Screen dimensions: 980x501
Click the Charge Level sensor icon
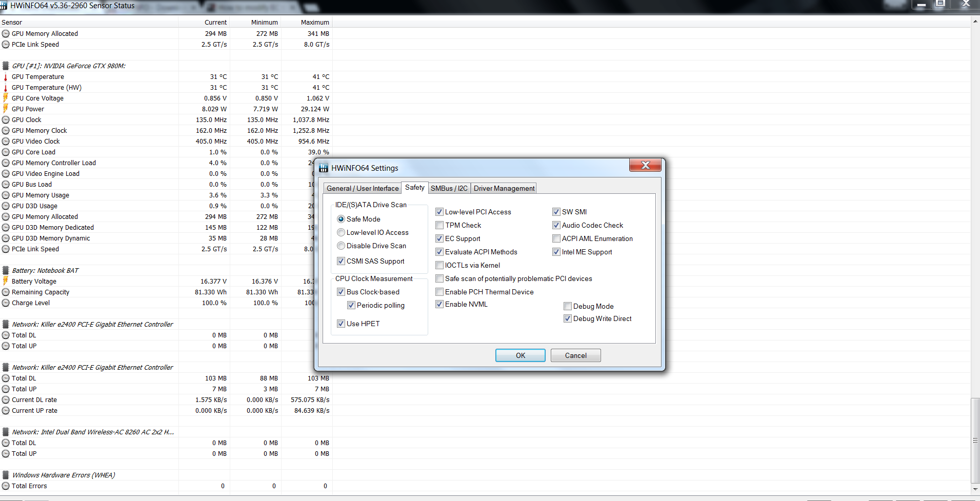(x=6, y=303)
